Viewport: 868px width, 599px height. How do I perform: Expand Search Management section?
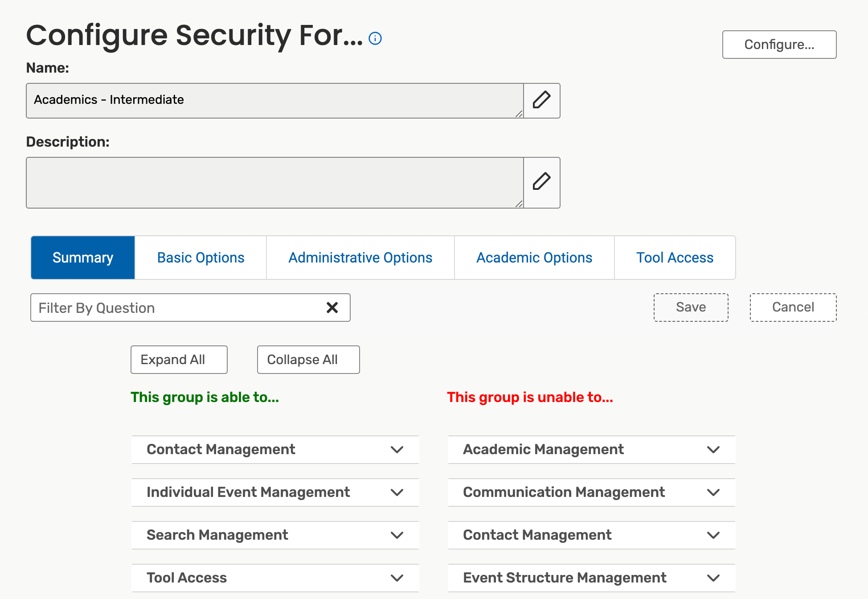(x=275, y=535)
